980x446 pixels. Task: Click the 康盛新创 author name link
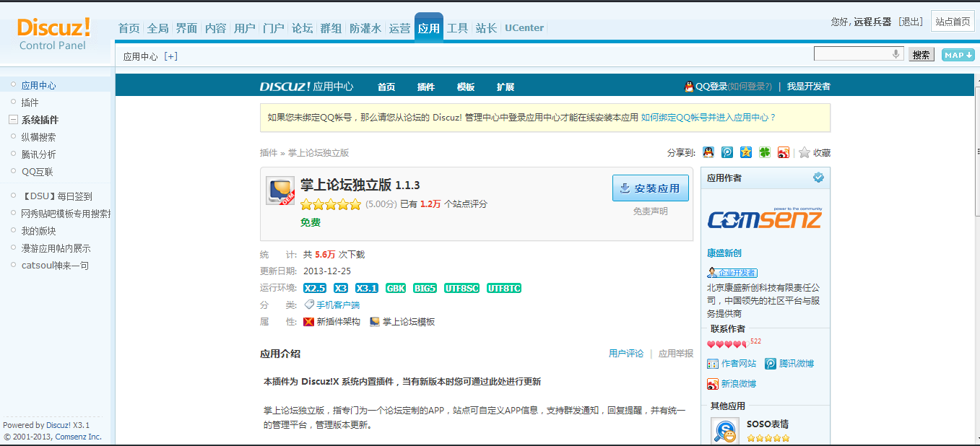[724, 253]
